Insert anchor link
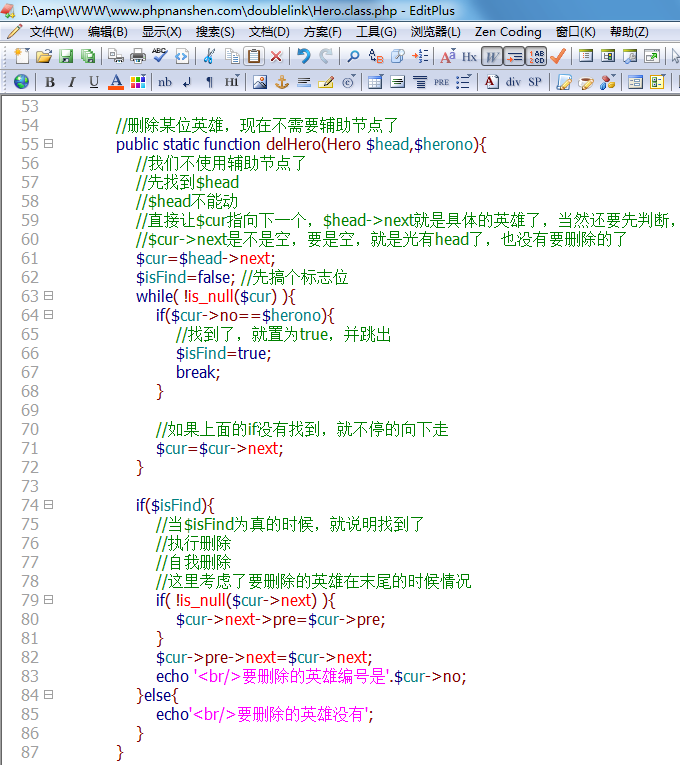Viewport: 680px width, 765px height. point(282,82)
